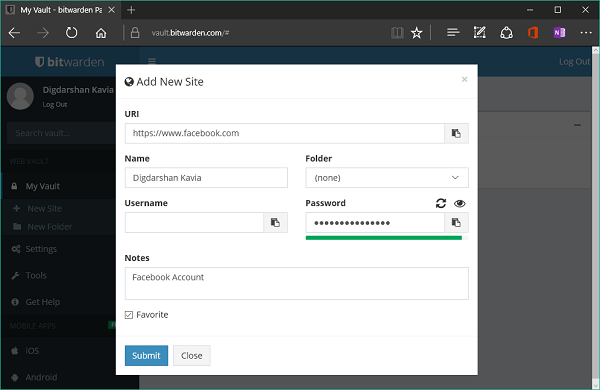Open the Folder dropdown
This screenshot has width=600, height=390.
pyautogui.click(x=387, y=178)
